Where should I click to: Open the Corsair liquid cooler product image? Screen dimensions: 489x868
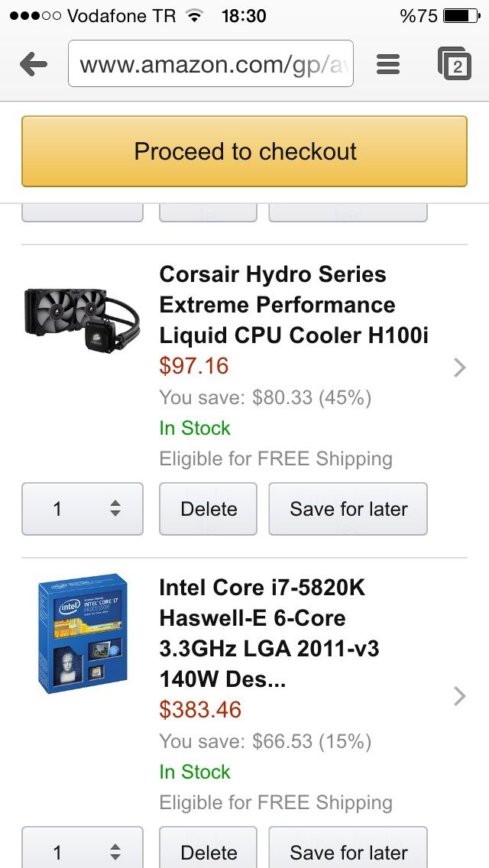point(83,320)
